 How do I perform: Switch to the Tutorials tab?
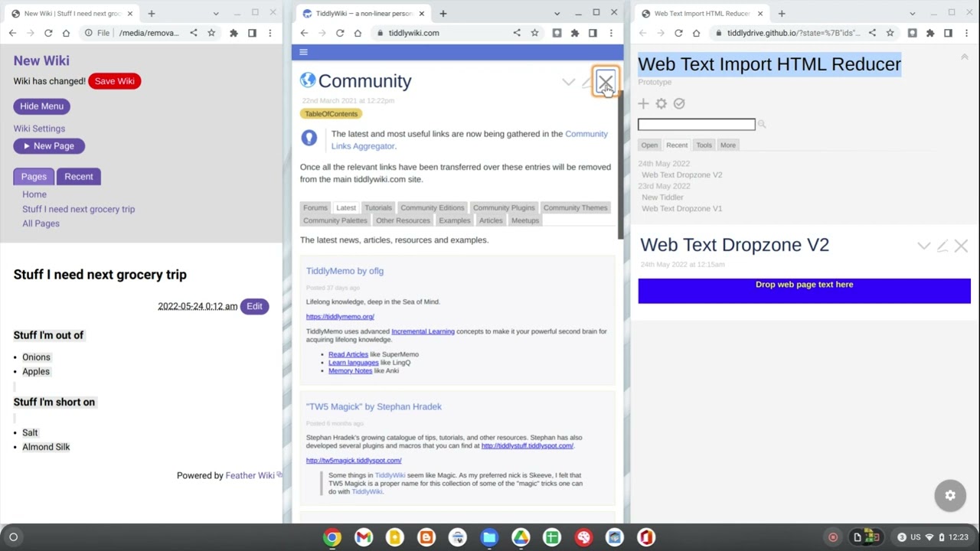click(377, 207)
